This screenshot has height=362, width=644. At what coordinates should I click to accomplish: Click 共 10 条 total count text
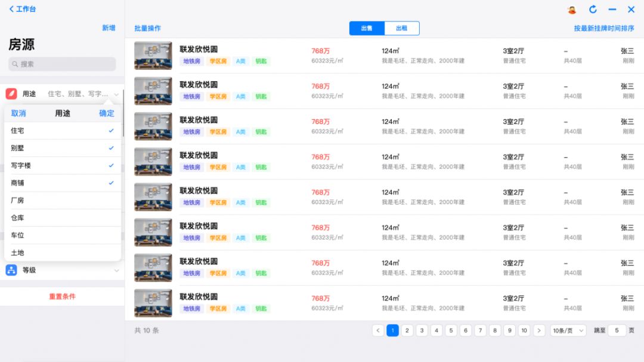[147, 330]
